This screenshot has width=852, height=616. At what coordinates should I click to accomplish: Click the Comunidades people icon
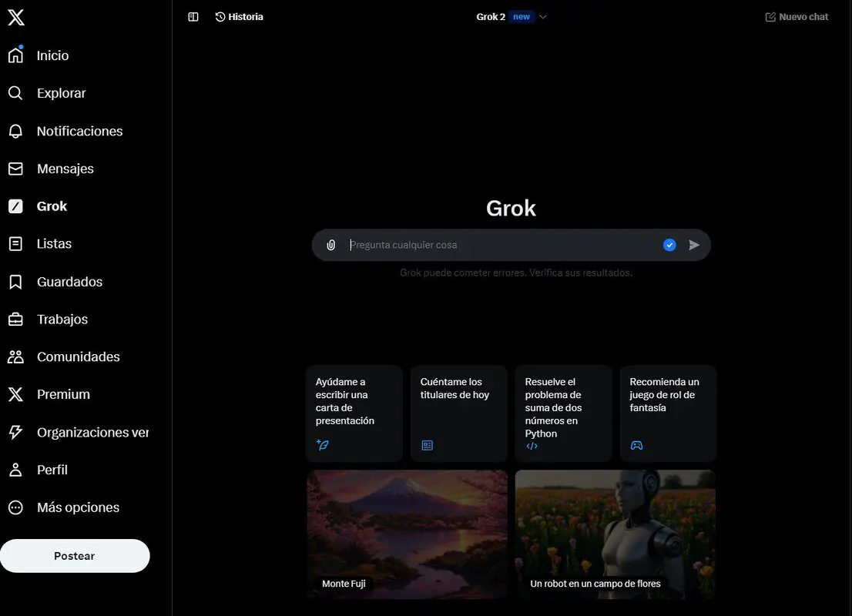(x=15, y=357)
